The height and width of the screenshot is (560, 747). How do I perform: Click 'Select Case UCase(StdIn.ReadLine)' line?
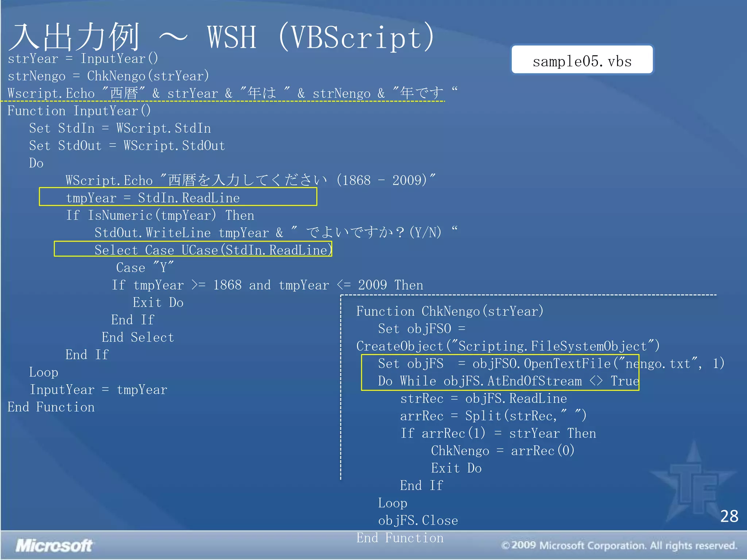213,250
